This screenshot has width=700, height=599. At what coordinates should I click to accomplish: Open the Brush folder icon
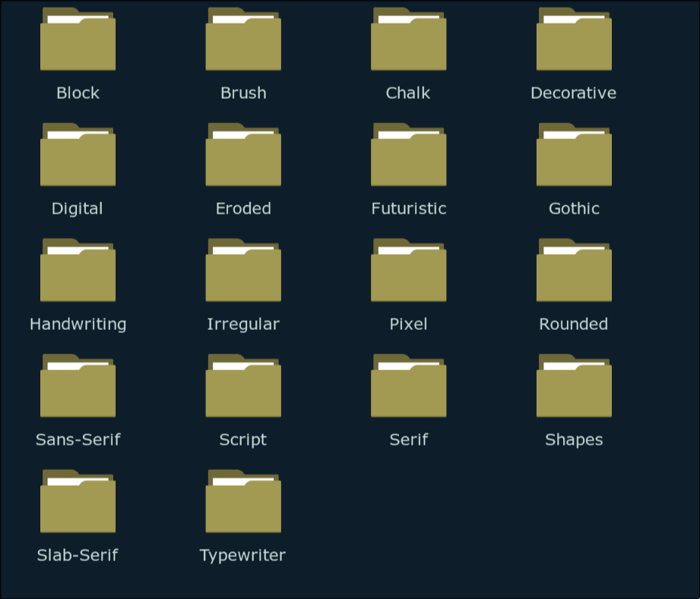243,39
